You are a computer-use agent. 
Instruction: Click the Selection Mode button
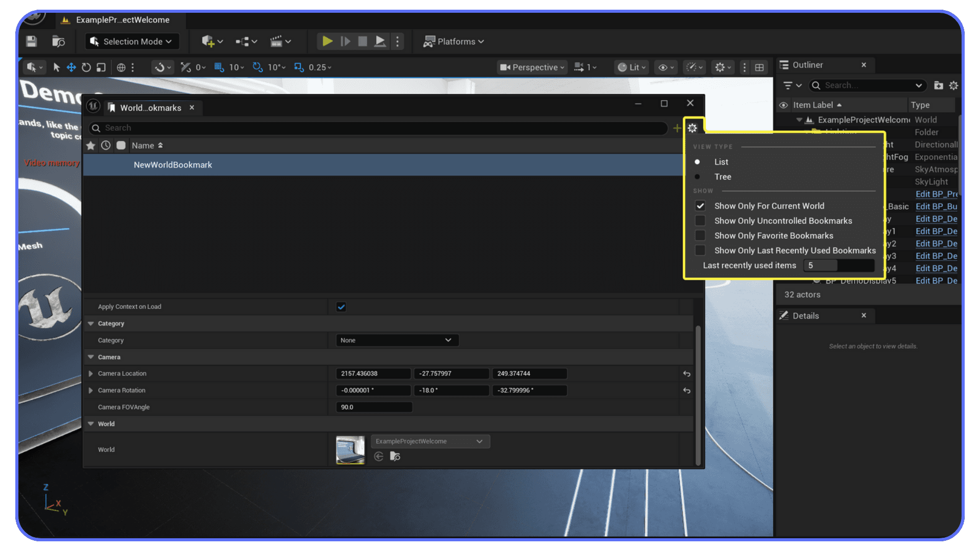132,41
